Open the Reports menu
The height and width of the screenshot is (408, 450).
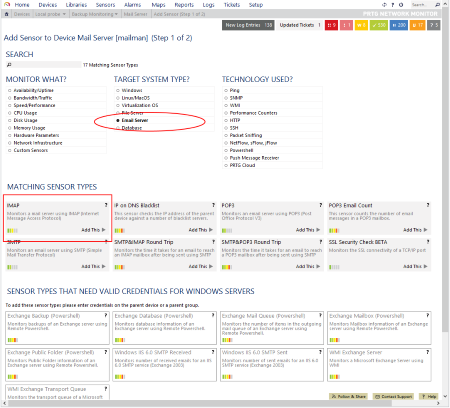tap(184, 5)
